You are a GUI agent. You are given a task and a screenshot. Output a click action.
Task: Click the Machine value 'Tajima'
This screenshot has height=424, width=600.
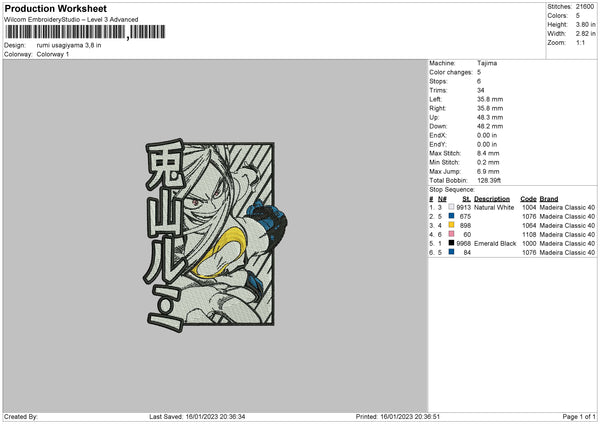tap(487, 63)
